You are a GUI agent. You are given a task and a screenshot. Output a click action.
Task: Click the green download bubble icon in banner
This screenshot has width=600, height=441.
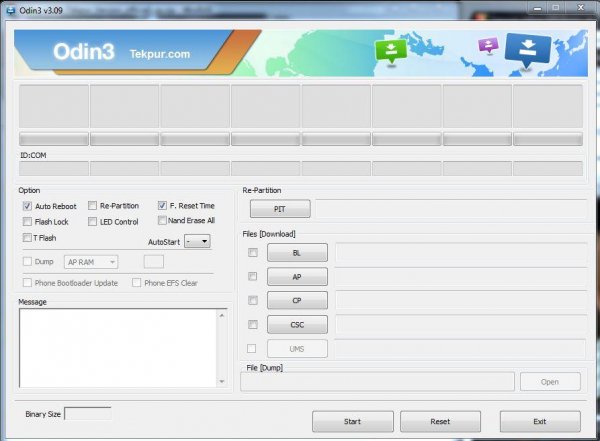tap(390, 51)
